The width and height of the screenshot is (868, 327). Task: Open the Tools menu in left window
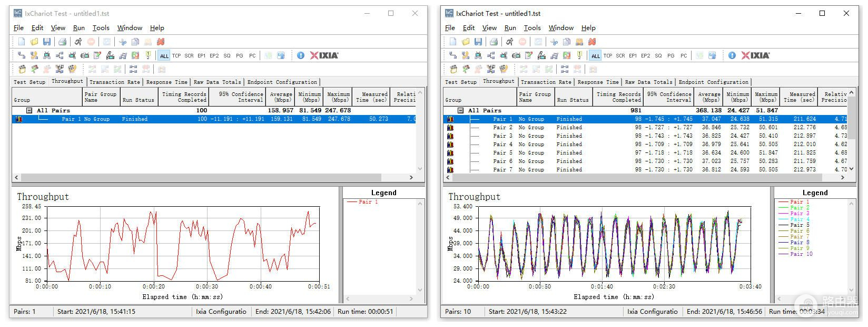101,28
